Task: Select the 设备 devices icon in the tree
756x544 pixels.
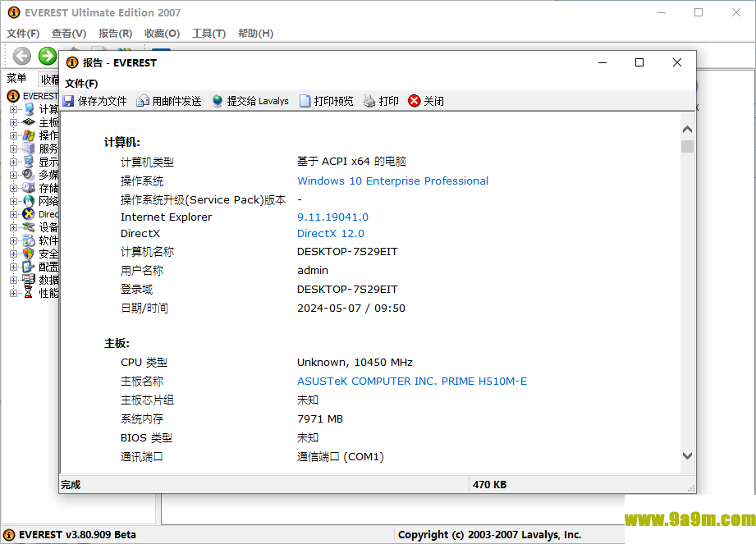Action: coord(29,227)
